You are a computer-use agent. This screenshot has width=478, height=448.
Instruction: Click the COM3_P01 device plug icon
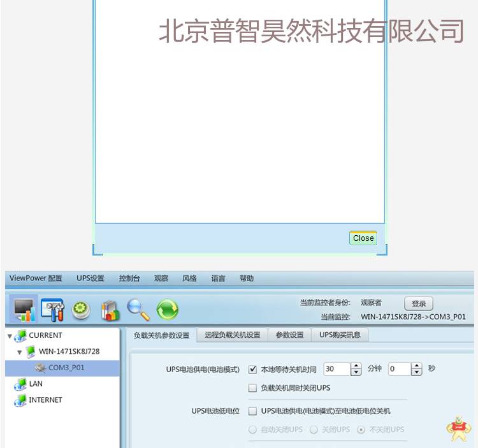coord(40,368)
